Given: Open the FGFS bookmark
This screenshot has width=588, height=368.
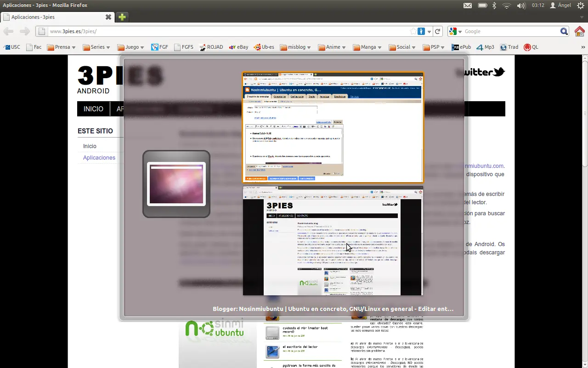Looking at the screenshot, I should click(x=184, y=47).
